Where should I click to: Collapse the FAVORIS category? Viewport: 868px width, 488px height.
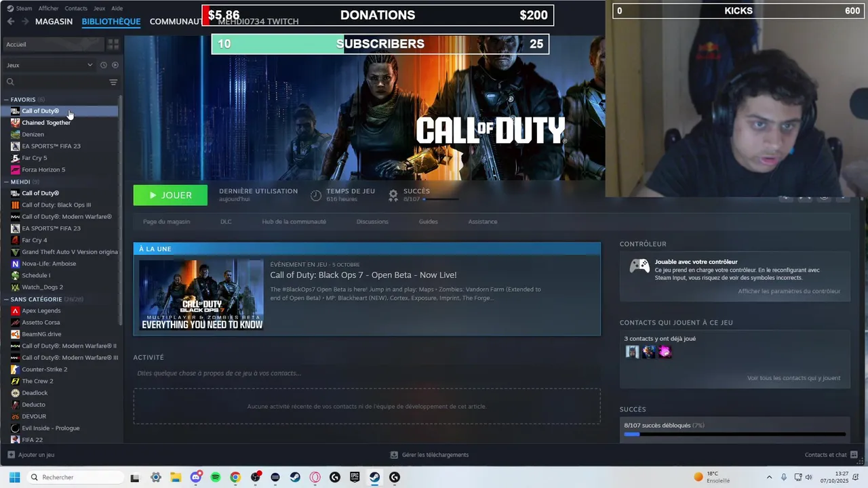[x=6, y=100]
